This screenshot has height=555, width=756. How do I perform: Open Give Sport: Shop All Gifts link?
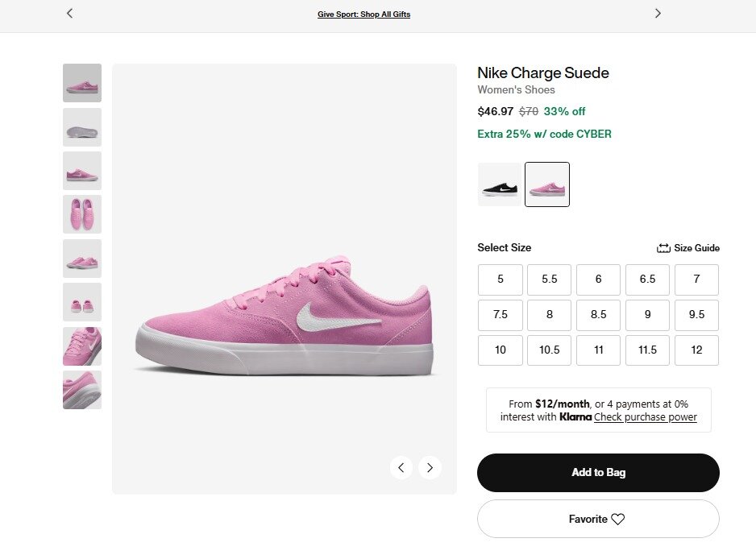pyautogui.click(x=363, y=14)
